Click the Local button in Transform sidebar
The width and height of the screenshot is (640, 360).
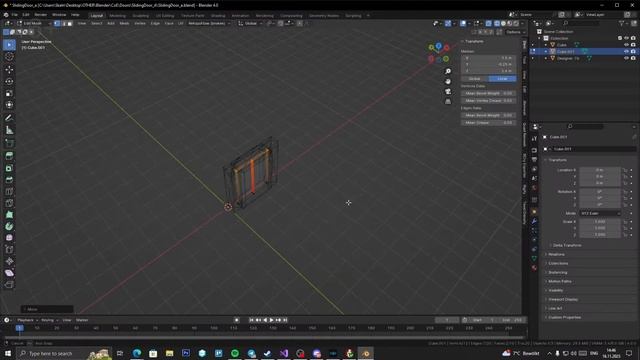coord(502,78)
